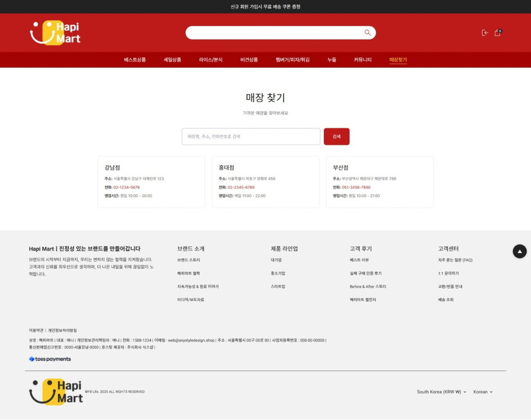Open 자주 묻는 질문 (FAQ) footer link
531x420 pixels.
pos(455,260)
